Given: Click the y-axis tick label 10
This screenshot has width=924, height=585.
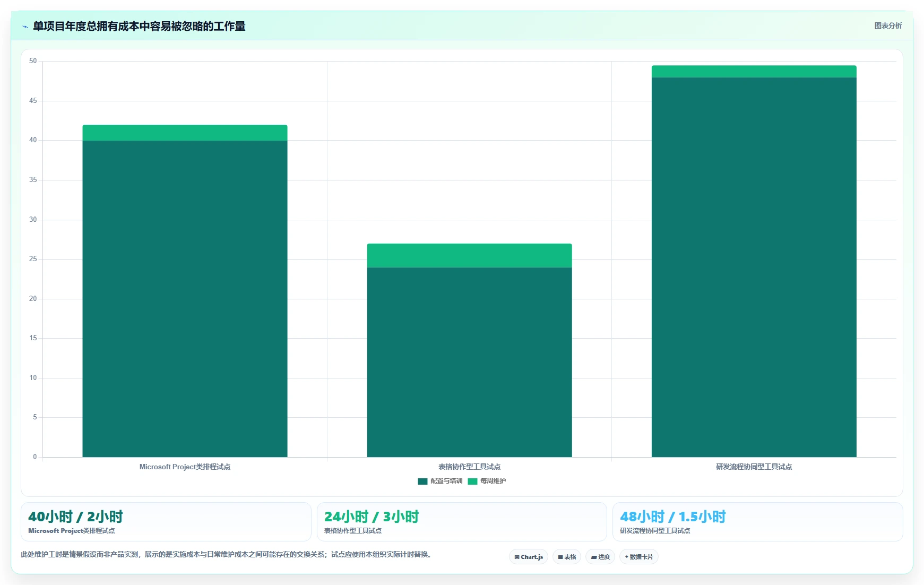Looking at the screenshot, I should pyautogui.click(x=33, y=378).
